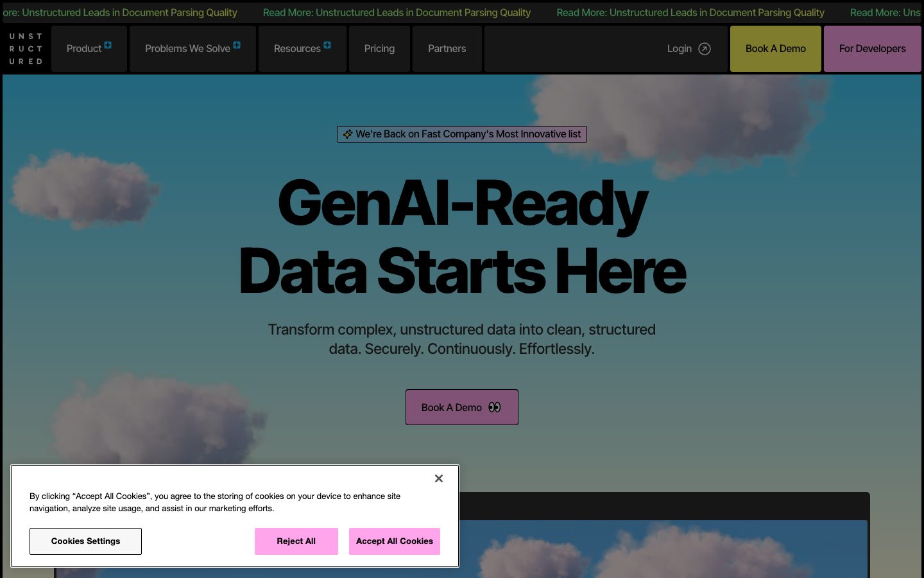Expand the Problems We Solve menu

(193, 49)
